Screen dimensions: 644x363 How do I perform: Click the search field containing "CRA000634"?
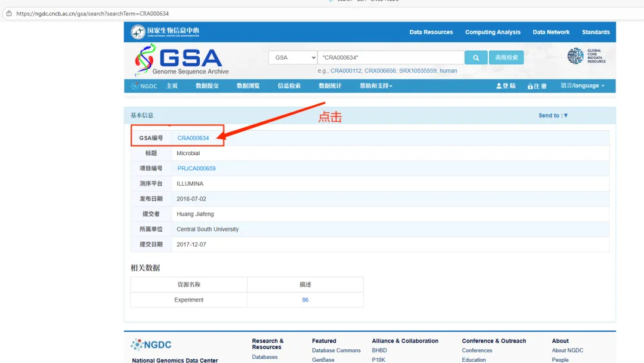pos(391,57)
